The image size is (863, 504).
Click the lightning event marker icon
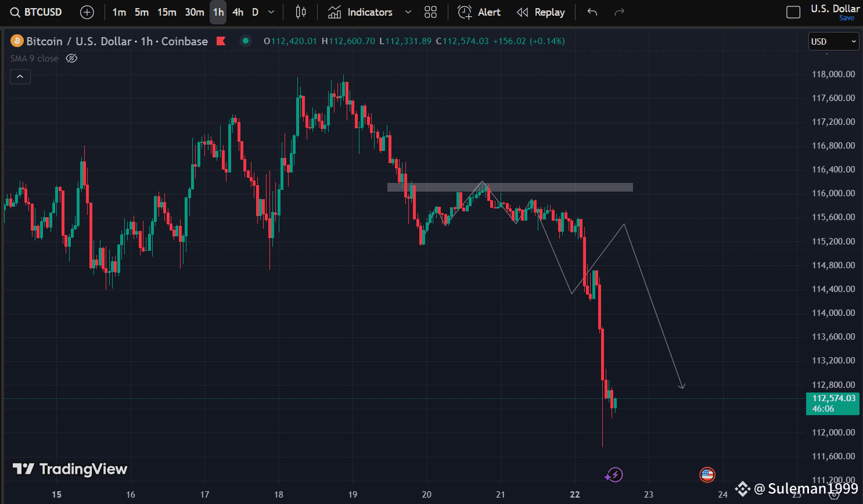coord(614,475)
